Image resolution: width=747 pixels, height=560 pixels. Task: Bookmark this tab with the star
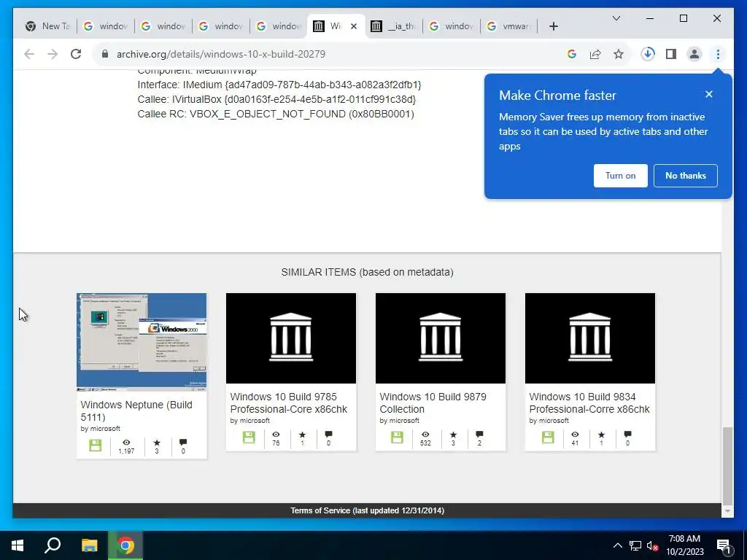click(619, 54)
